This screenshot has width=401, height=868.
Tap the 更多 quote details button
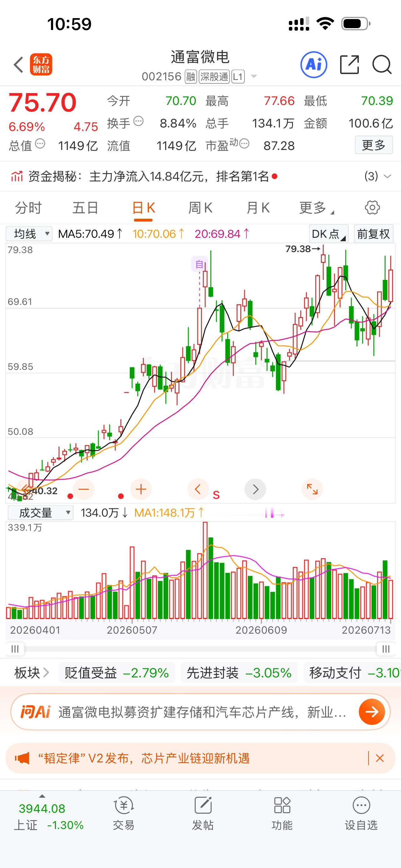pyautogui.click(x=374, y=145)
